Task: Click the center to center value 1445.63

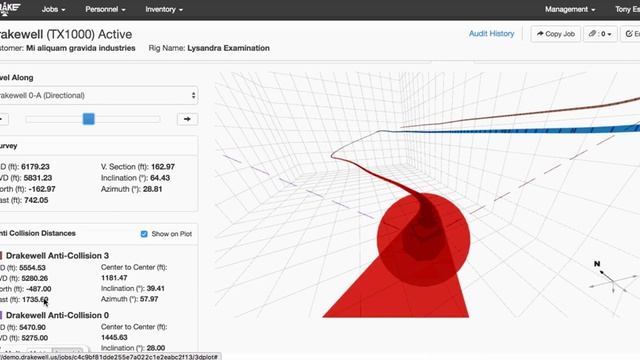Action: coord(114,338)
